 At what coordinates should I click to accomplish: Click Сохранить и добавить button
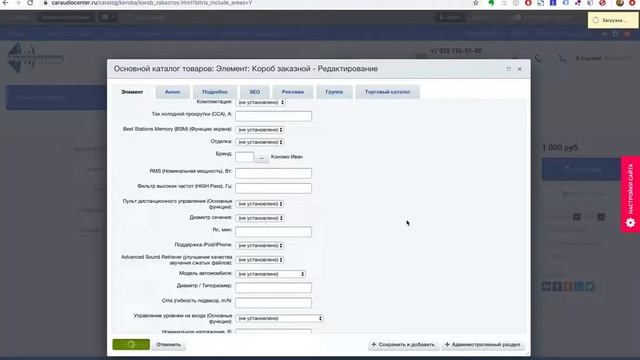point(403,345)
